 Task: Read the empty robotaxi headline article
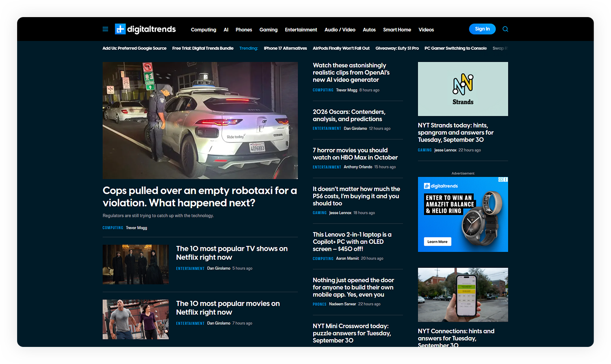point(200,197)
